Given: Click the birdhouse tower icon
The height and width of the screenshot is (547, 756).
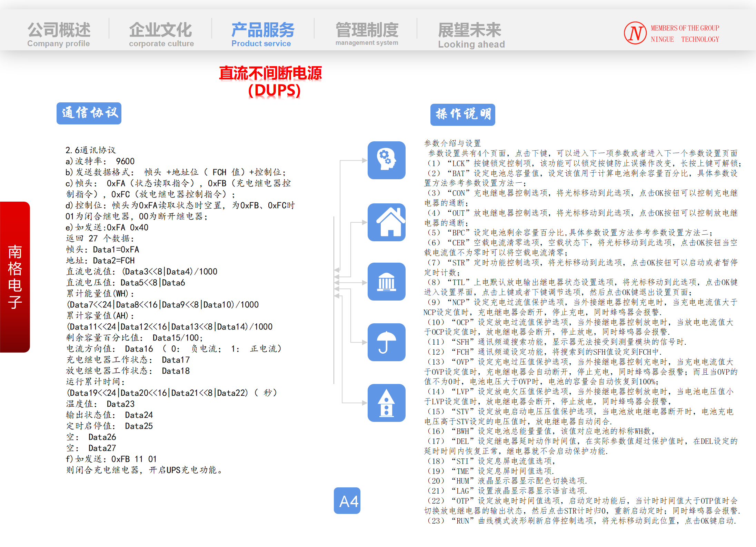Looking at the screenshot, I should [x=386, y=403].
